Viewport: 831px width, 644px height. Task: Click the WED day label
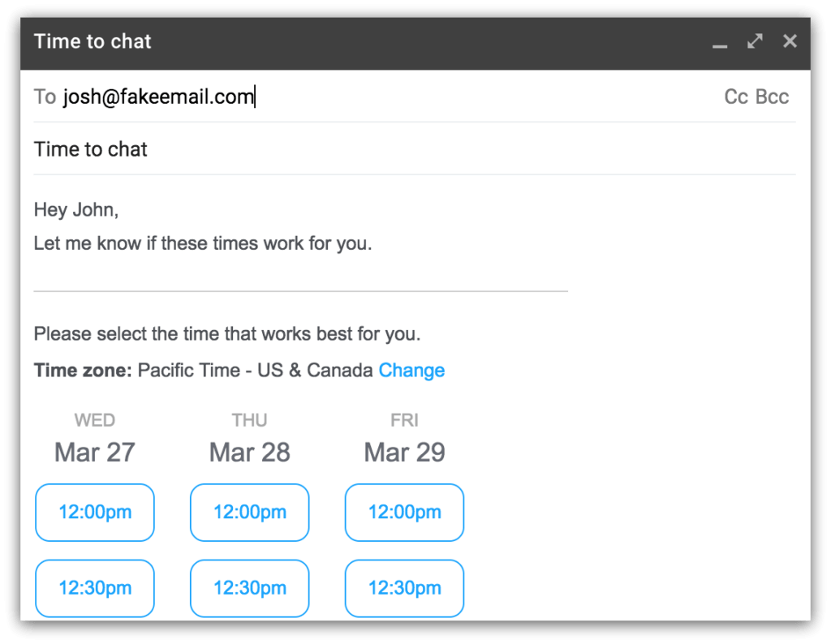[x=95, y=420]
